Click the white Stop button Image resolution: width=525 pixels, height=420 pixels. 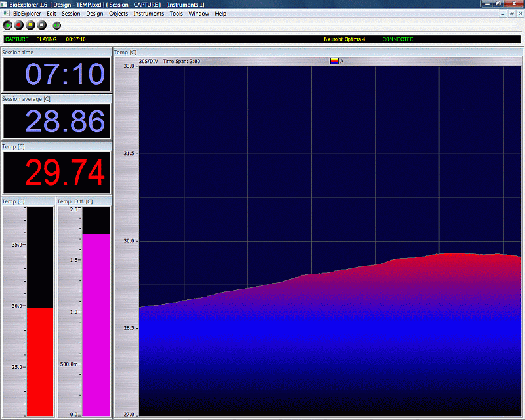click(41, 25)
